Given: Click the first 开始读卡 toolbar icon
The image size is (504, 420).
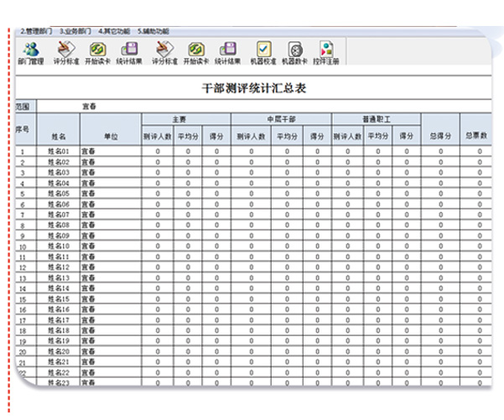Looking at the screenshot, I should pyautogui.click(x=97, y=52).
